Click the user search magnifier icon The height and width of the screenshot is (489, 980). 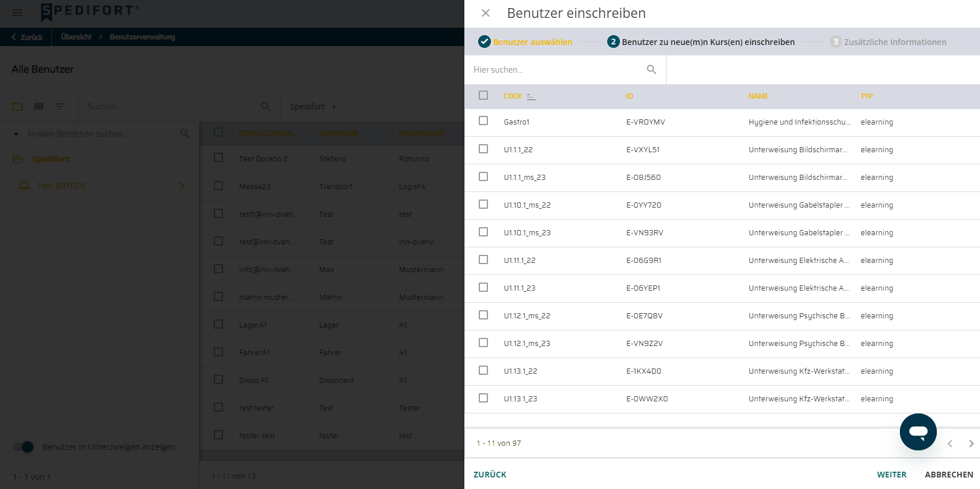[x=266, y=107]
